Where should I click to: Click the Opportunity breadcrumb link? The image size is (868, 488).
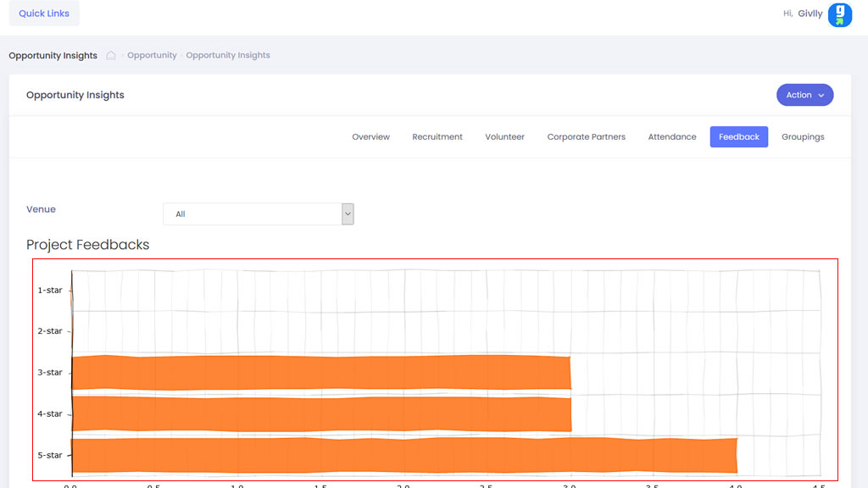(152, 56)
